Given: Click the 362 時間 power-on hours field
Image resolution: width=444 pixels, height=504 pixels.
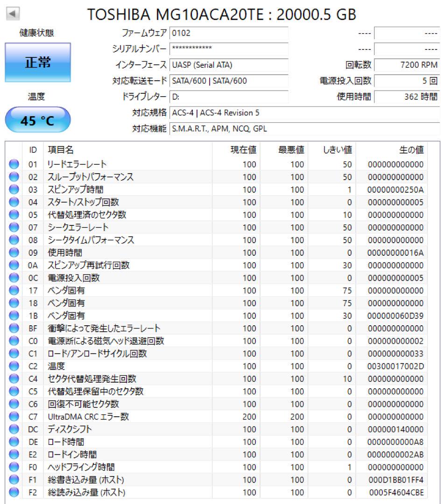Looking at the screenshot, I should click(407, 97).
